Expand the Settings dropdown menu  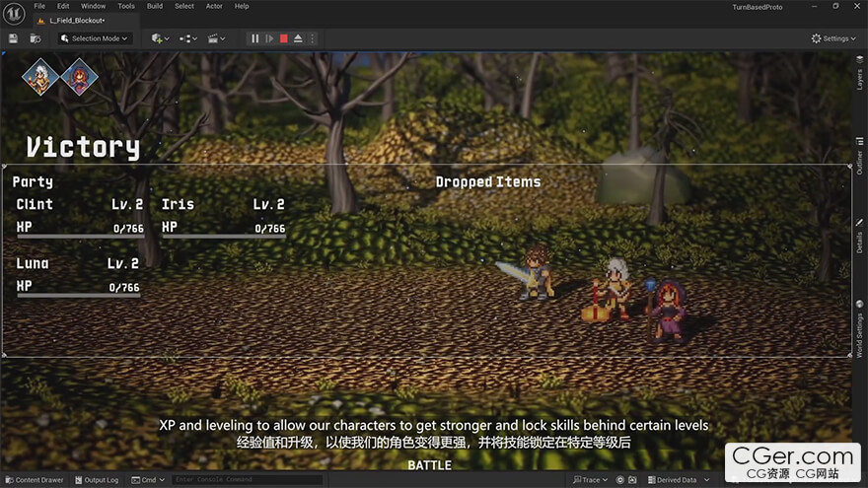click(x=833, y=38)
